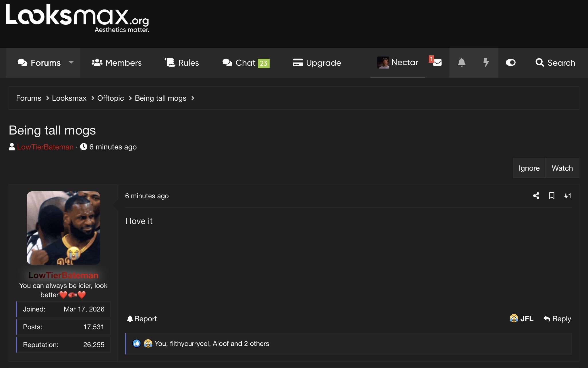Image resolution: width=588 pixels, height=368 pixels.
Task: Go to Offtopic breadcrumb link
Action: point(111,98)
